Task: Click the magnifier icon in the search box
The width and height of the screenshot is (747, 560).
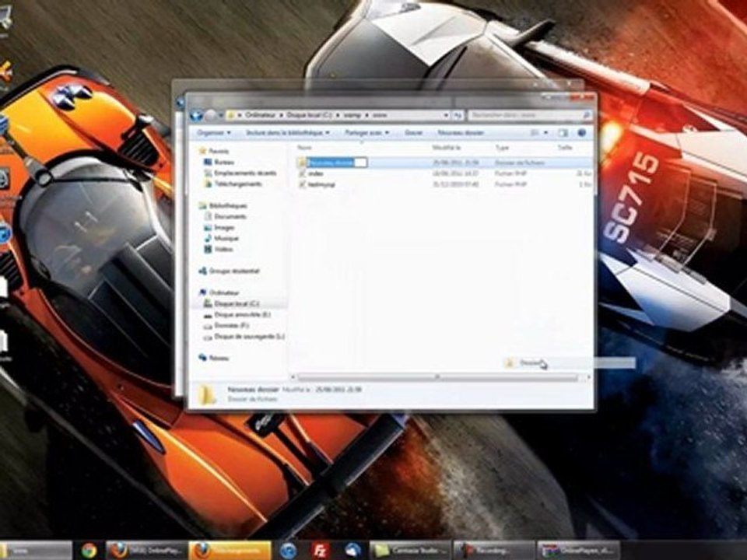Action: (x=587, y=115)
